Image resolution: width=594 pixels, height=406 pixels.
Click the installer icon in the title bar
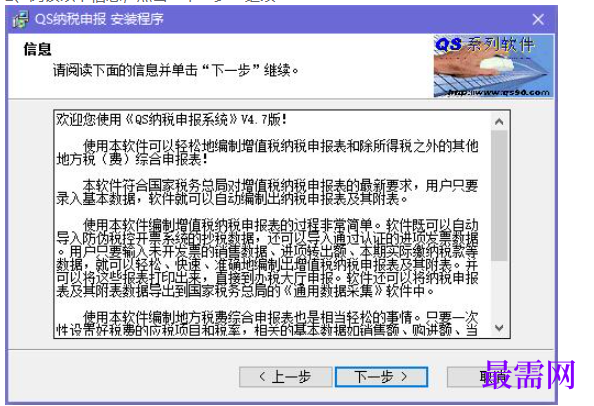tap(20, 19)
